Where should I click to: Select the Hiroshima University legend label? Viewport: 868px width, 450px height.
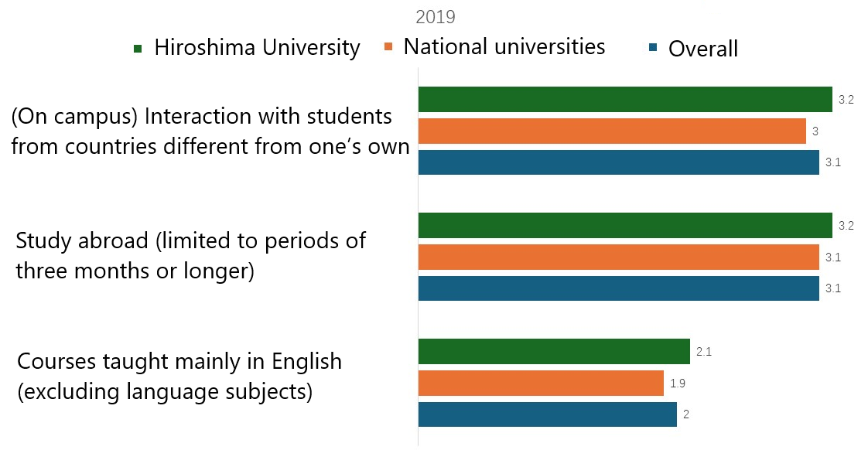point(257,48)
